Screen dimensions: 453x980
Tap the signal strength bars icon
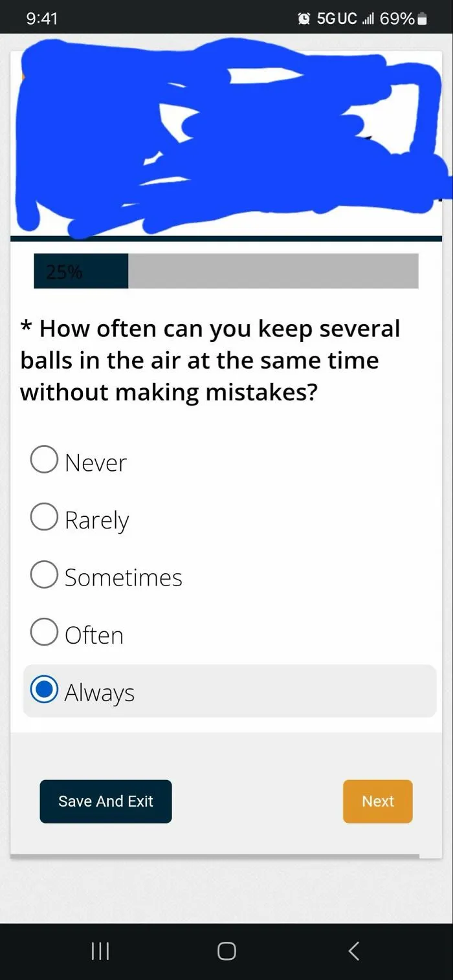point(368,19)
